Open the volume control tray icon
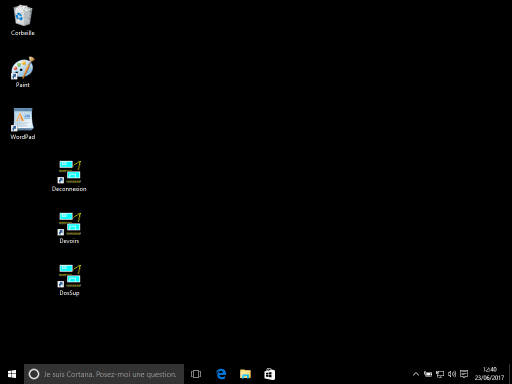The width and height of the screenshot is (512, 384). [x=452, y=374]
